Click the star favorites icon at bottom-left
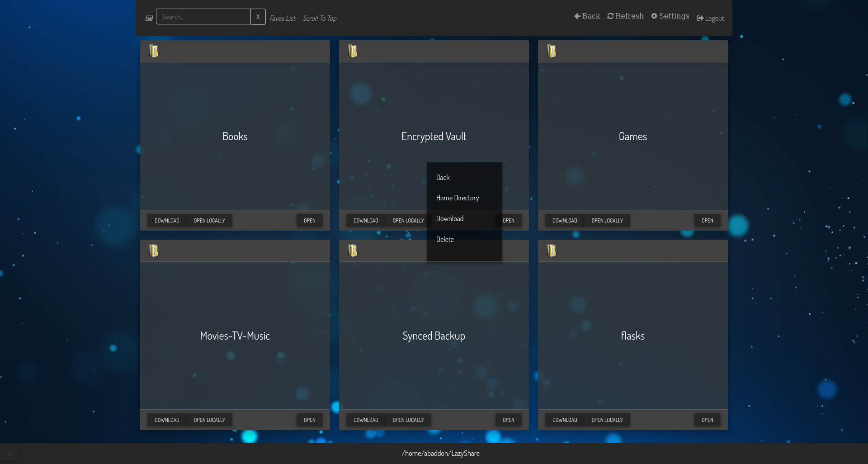 coord(9,454)
